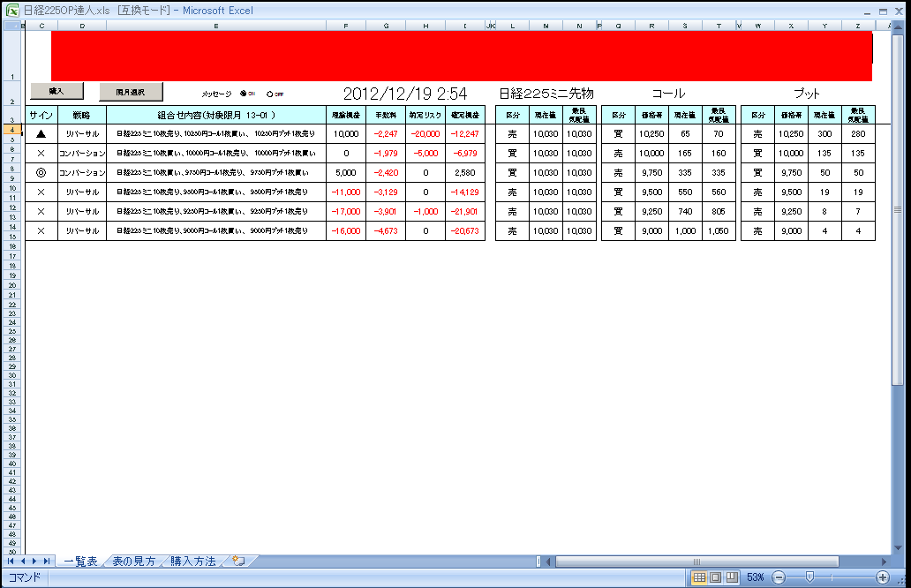Screen dimensions: 911x588
Task: Jump to first sheet tab arrow
Action: [11, 562]
